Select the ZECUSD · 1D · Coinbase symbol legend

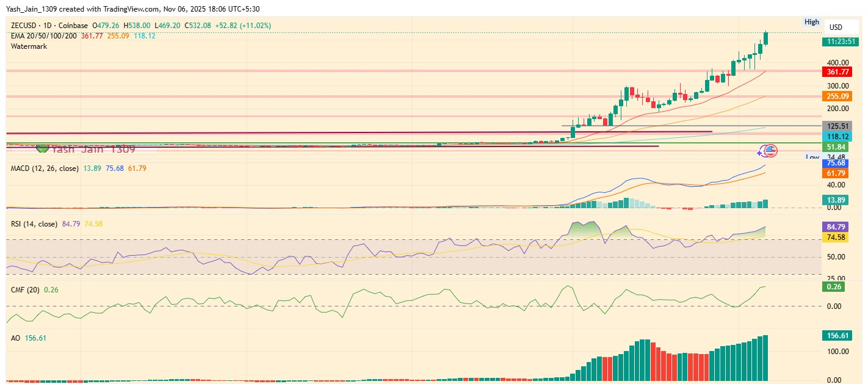click(49, 26)
